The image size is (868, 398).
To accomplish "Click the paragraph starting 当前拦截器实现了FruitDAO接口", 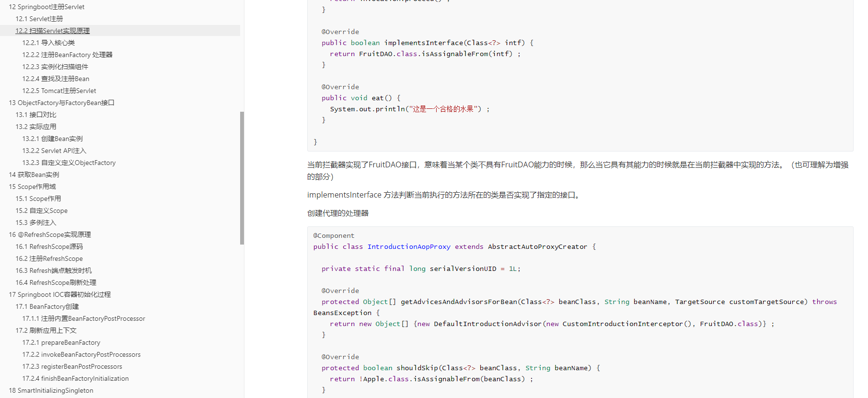I will coord(578,171).
